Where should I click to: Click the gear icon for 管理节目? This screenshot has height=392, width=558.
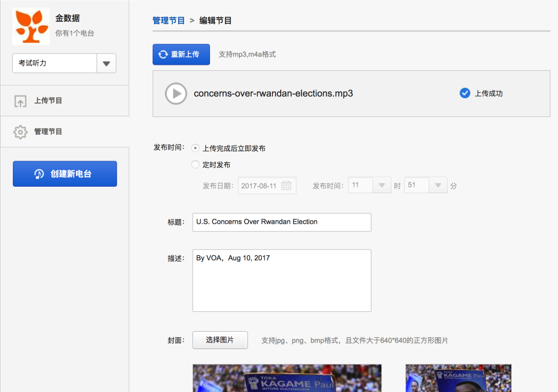20,132
